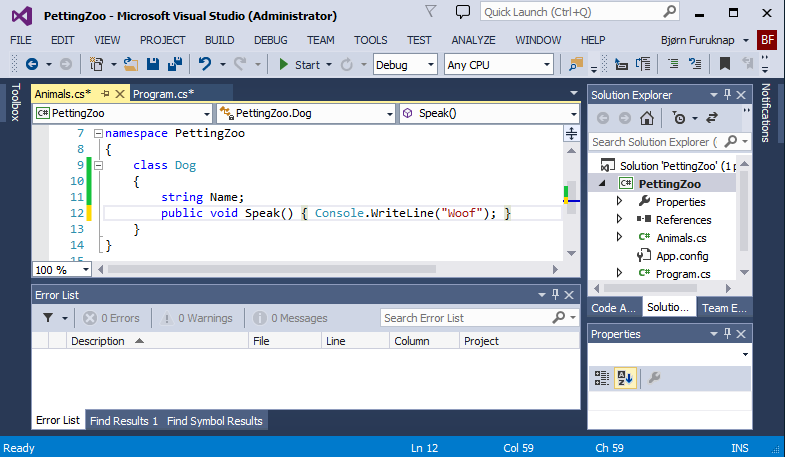Image resolution: width=785 pixels, height=457 pixels.
Task: Click the decrease indent toolbar icon
Action: click(x=621, y=64)
